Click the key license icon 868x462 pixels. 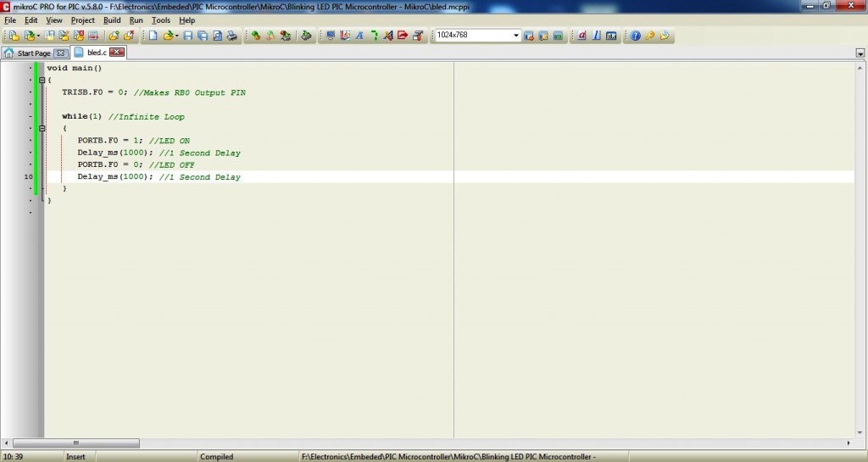[x=650, y=36]
